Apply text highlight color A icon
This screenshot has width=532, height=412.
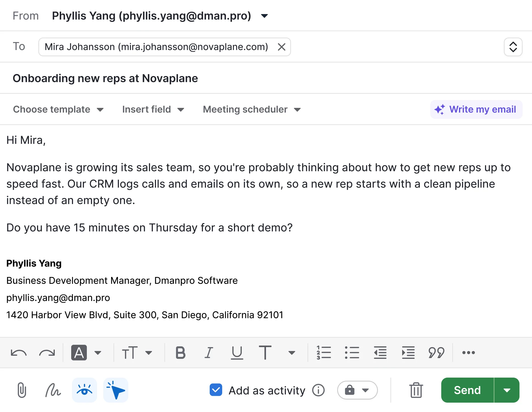(79, 353)
